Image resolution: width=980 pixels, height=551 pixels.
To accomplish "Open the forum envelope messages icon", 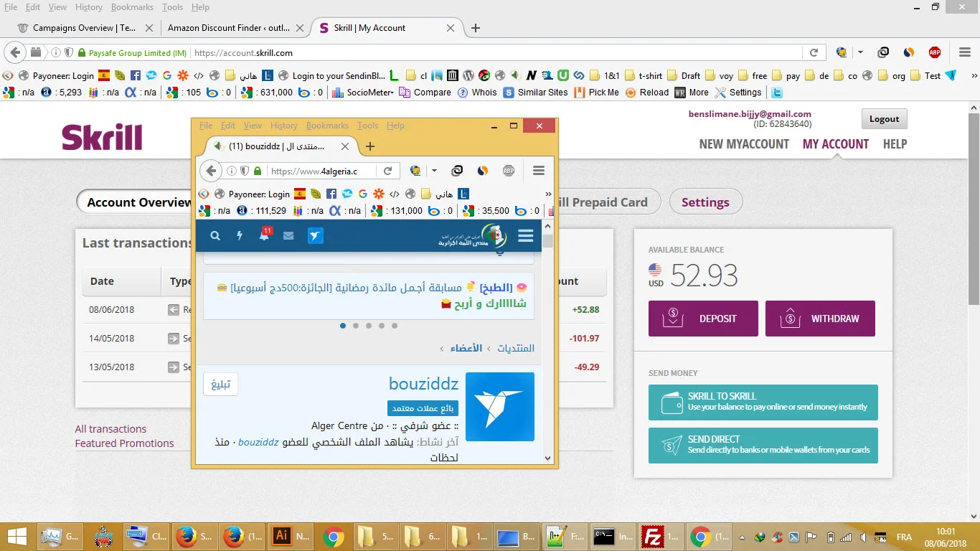I will [288, 235].
